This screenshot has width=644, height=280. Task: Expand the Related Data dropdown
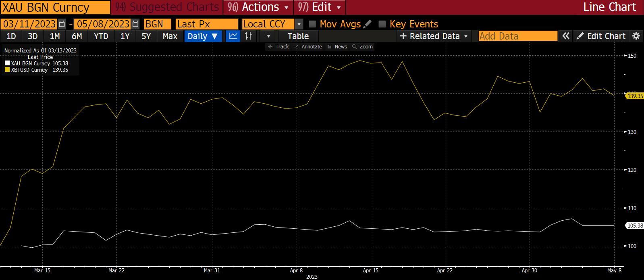point(434,36)
